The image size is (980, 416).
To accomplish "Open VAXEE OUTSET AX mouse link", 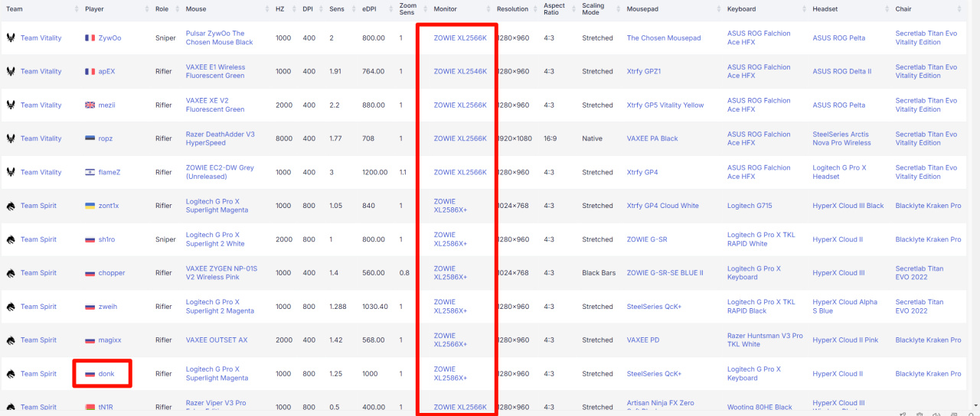I will tap(217, 340).
